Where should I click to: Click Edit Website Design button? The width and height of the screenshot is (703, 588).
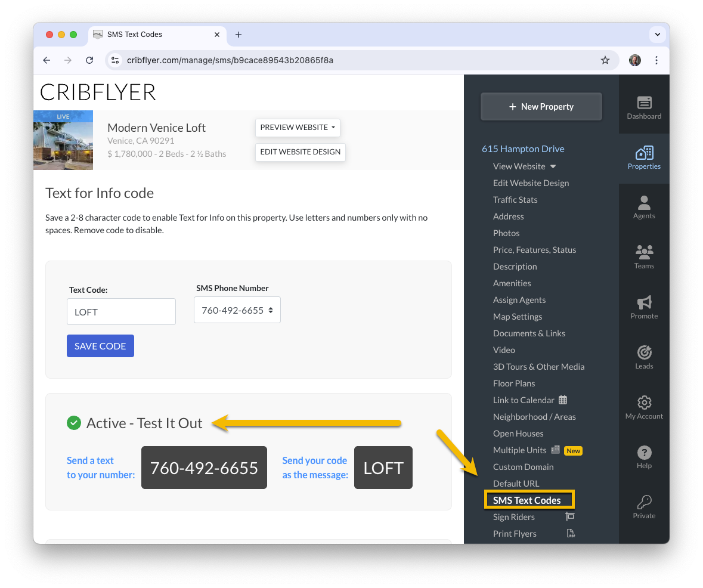(301, 151)
